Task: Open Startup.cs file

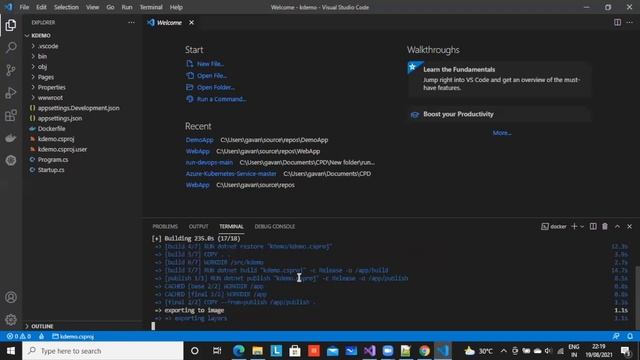Action: [82, 170]
